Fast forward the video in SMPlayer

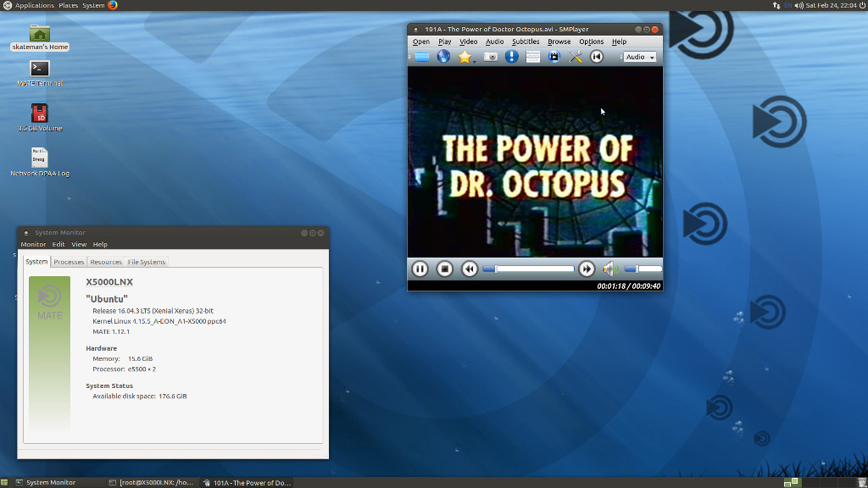[x=587, y=269]
